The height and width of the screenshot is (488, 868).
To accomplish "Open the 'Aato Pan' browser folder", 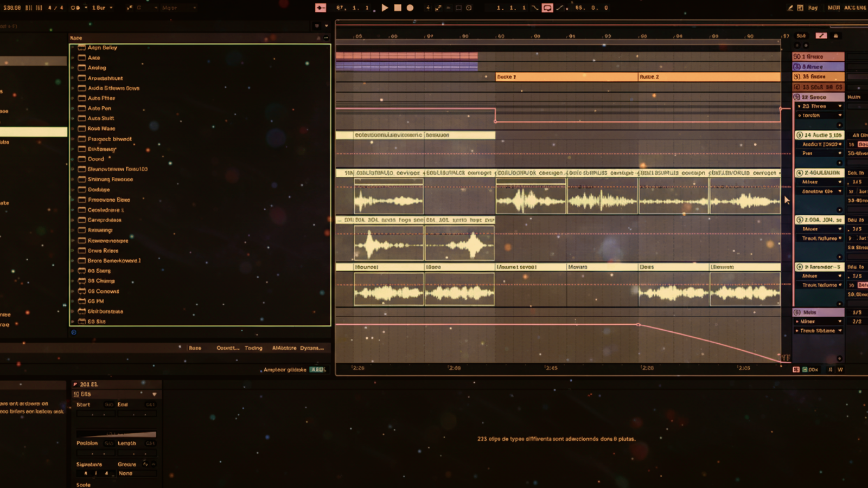I will click(x=99, y=108).
